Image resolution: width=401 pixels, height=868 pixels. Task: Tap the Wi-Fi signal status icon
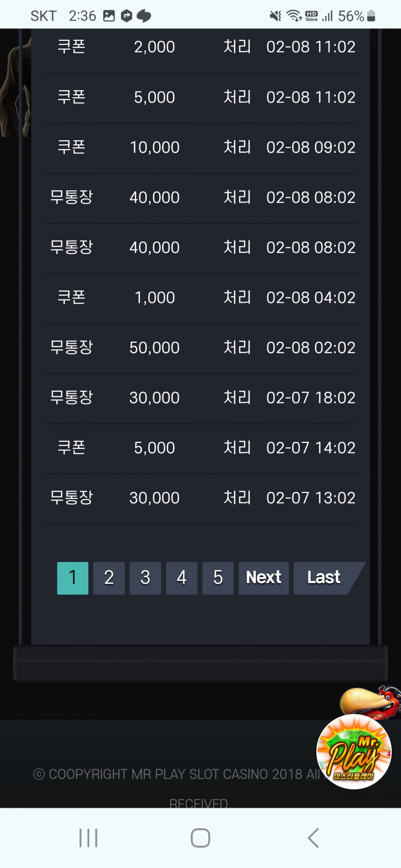click(x=294, y=16)
